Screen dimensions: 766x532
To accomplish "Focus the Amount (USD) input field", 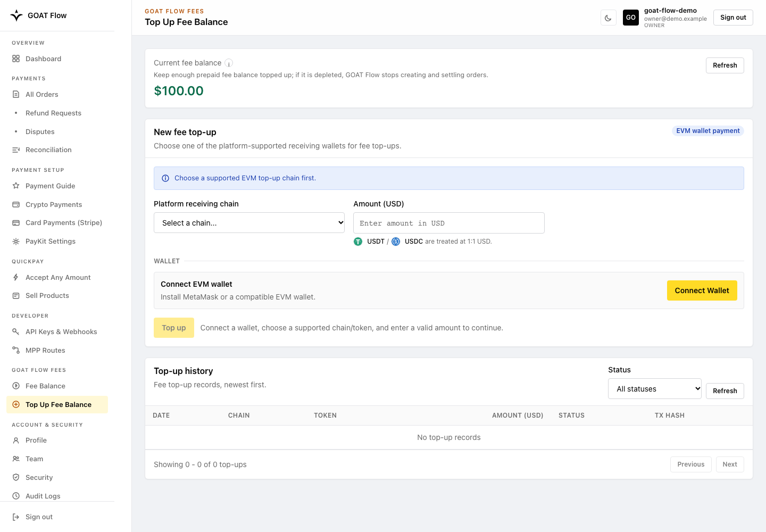I will (449, 223).
